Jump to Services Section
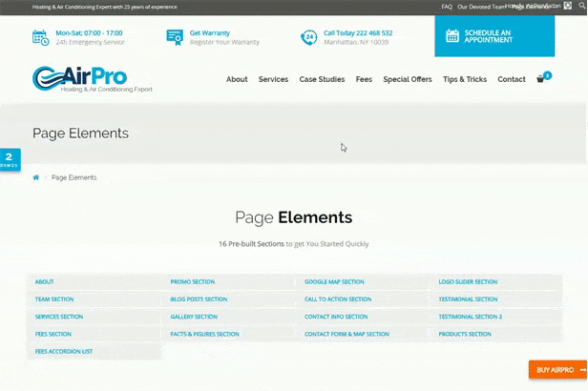The image size is (588, 391). click(59, 317)
